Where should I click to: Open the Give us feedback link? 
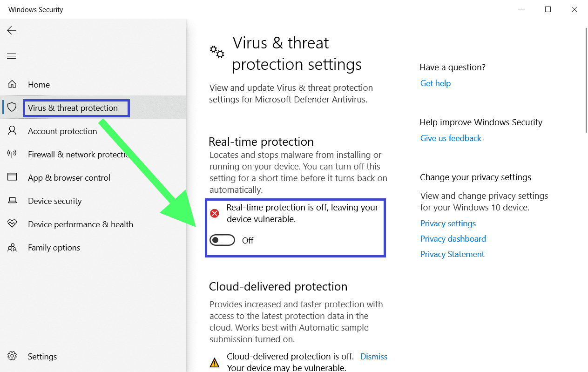tap(451, 138)
